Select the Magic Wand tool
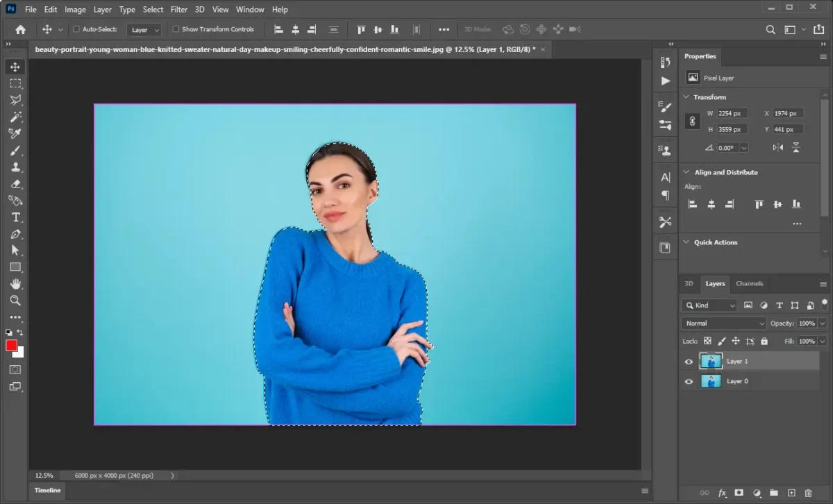 (15, 117)
